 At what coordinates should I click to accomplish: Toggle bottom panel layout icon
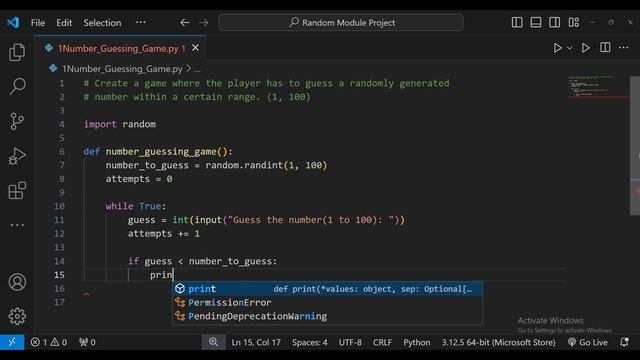[536, 22]
